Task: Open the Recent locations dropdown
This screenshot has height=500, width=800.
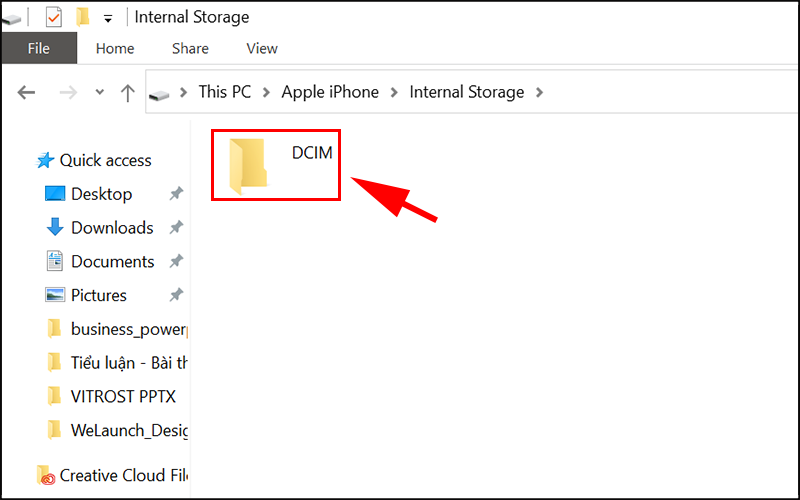Action: pos(99,92)
